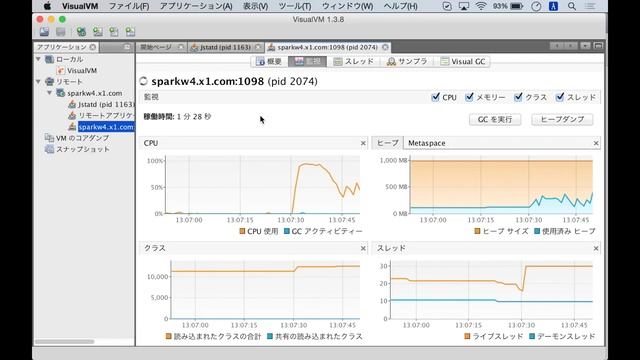The image size is (640, 360).
Task: Click the Jstatd (pid 1163) Java icon
Action: (72, 104)
